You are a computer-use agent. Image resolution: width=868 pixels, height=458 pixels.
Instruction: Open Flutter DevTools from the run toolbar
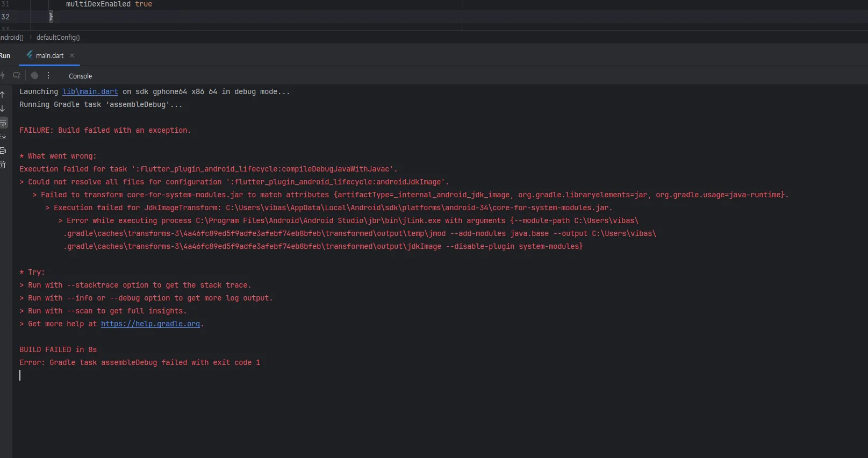(x=34, y=76)
